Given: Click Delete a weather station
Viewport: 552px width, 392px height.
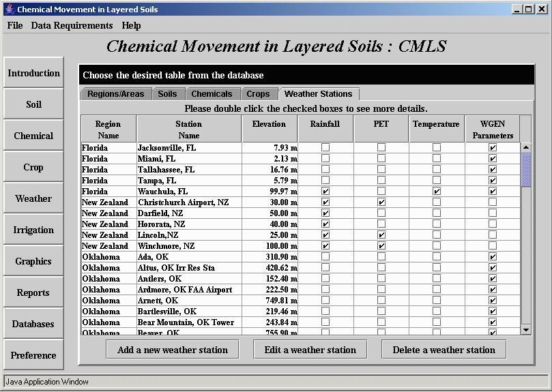Looking at the screenshot, I should pos(444,350).
